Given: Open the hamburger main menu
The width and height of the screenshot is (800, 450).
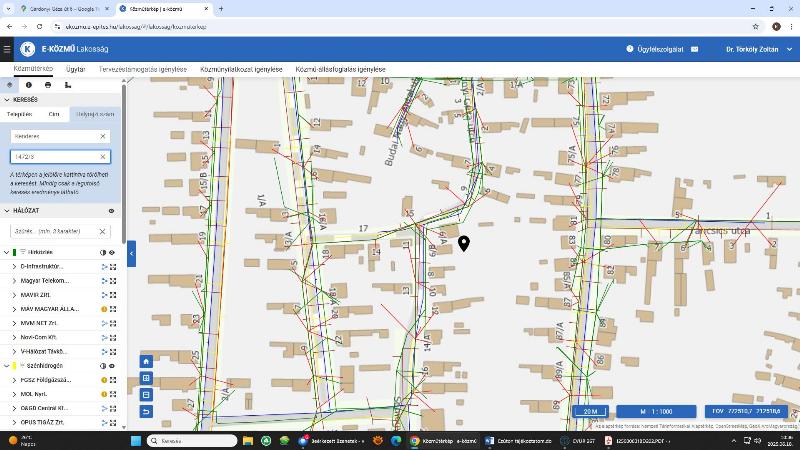Looking at the screenshot, I should click(8, 49).
